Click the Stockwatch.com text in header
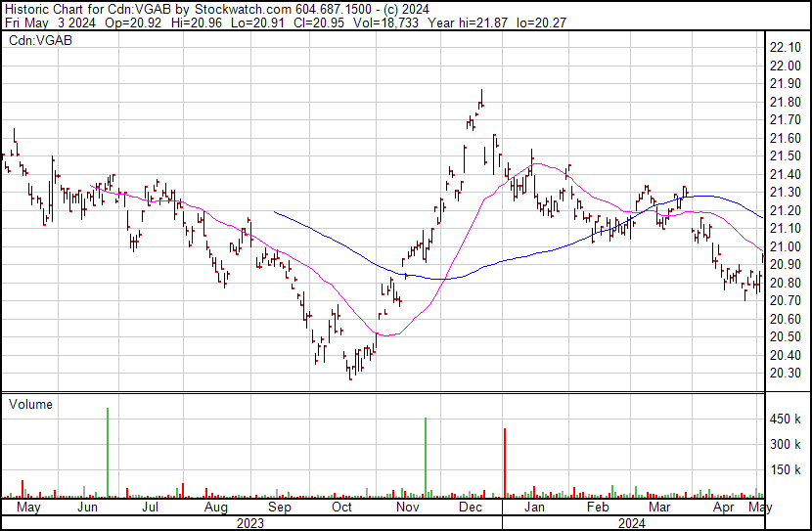The width and height of the screenshot is (812, 531). (x=243, y=9)
